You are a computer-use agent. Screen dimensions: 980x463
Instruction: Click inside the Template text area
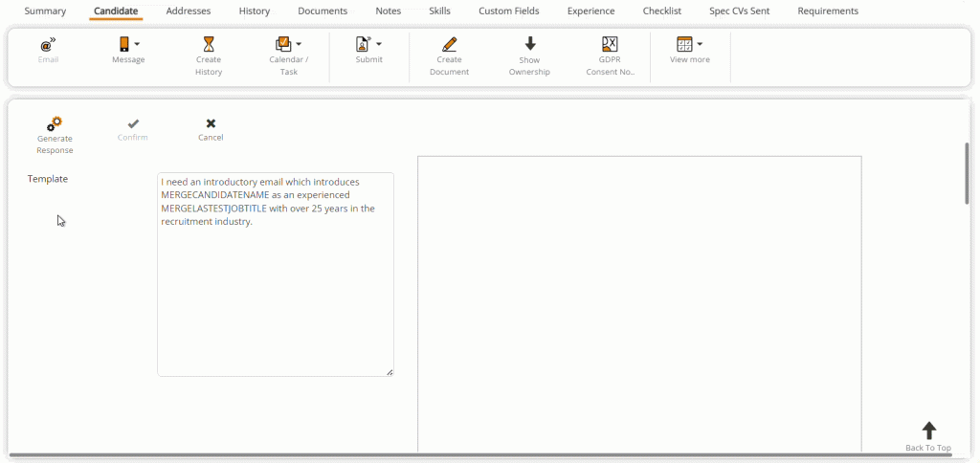pyautogui.click(x=276, y=287)
